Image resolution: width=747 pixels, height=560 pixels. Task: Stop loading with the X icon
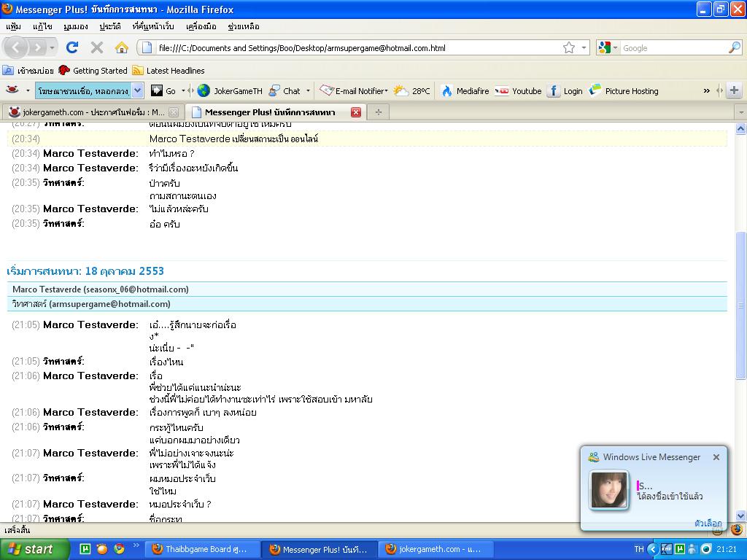(97, 47)
